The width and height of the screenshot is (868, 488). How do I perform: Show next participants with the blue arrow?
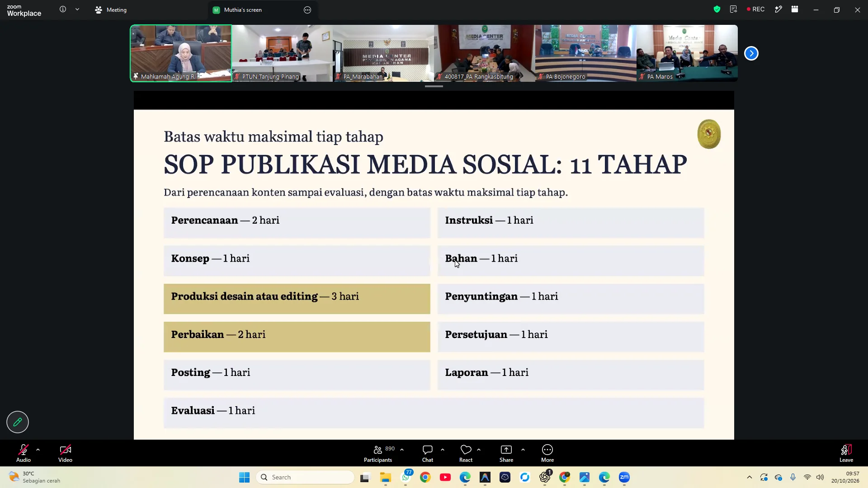click(x=751, y=53)
